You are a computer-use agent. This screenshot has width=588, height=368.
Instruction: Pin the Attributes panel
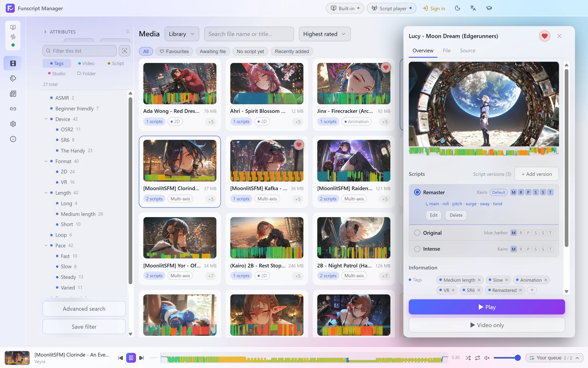point(127,32)
